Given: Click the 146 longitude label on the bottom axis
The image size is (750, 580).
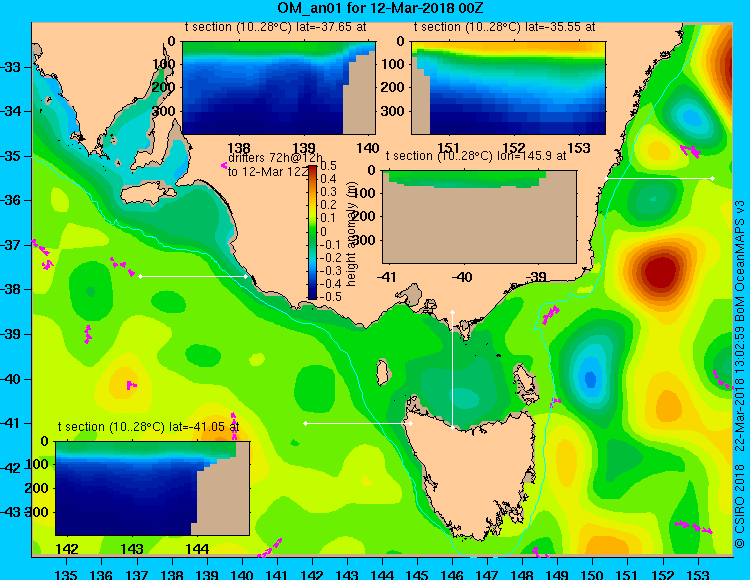Looking at the screenshot, I should [452, 574].
